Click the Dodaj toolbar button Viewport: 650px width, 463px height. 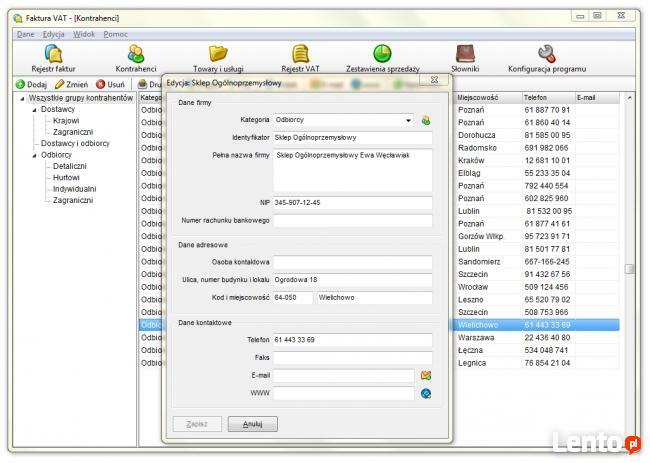(x=31, y=84)
